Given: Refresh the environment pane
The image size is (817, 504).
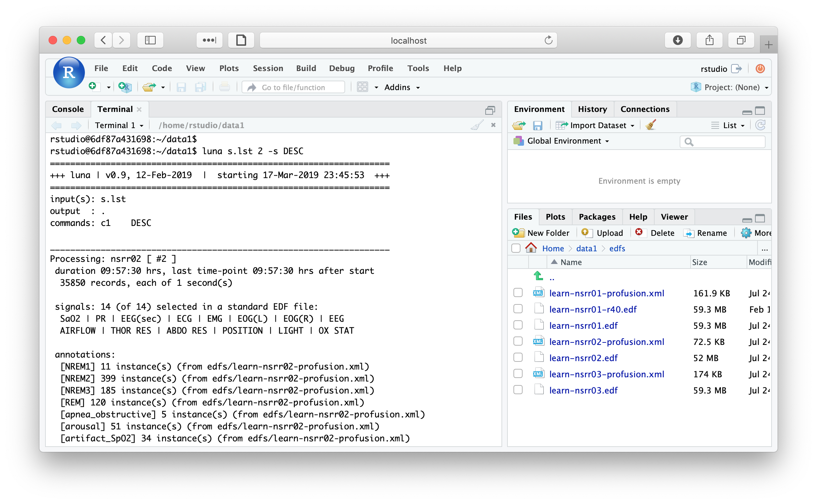Looking at the screenshot, I should tap(761, 125).
